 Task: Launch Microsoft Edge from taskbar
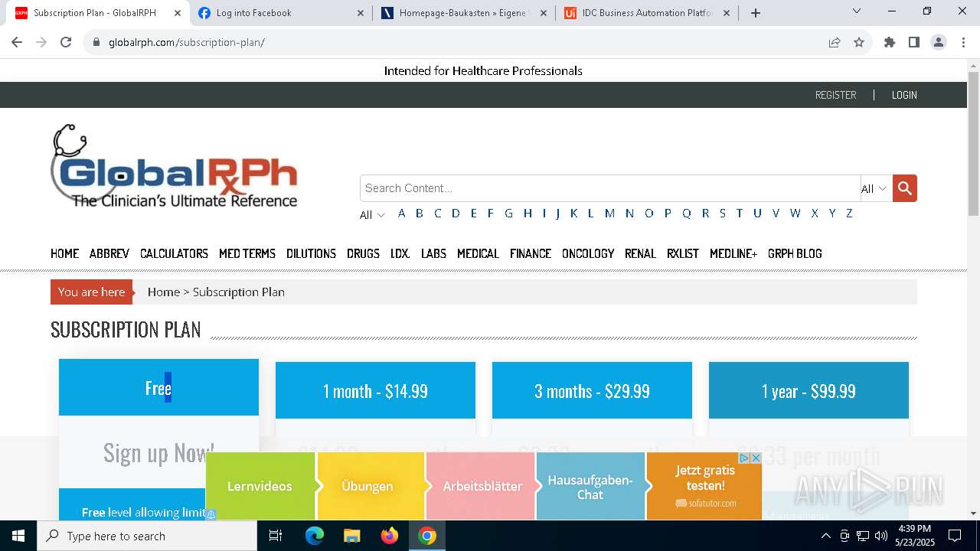[315, 536]
